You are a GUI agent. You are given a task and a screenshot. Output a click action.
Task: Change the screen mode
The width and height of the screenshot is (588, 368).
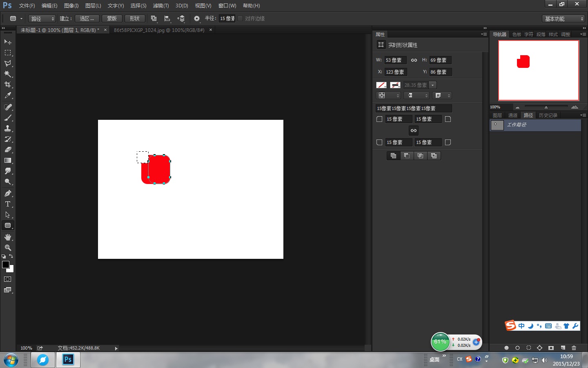coord(8,290)
